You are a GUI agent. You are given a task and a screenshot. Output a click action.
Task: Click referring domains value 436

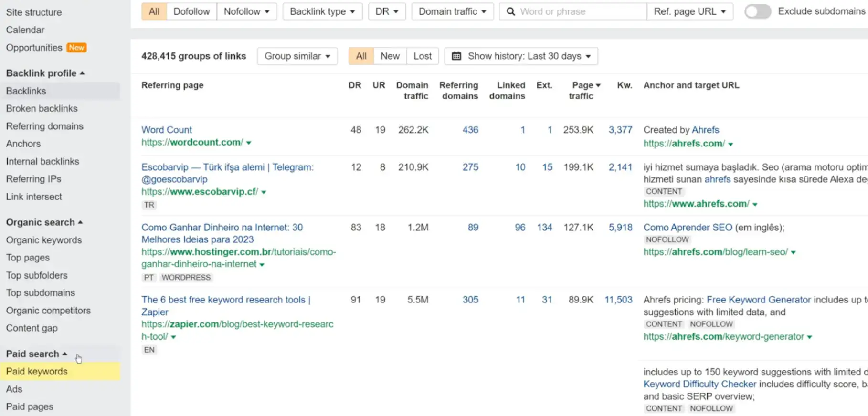(x=470, y=130)
